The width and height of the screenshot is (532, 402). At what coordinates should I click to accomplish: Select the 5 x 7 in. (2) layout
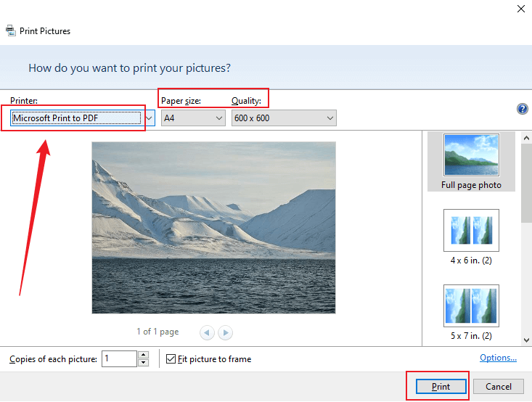click(471, 313)
